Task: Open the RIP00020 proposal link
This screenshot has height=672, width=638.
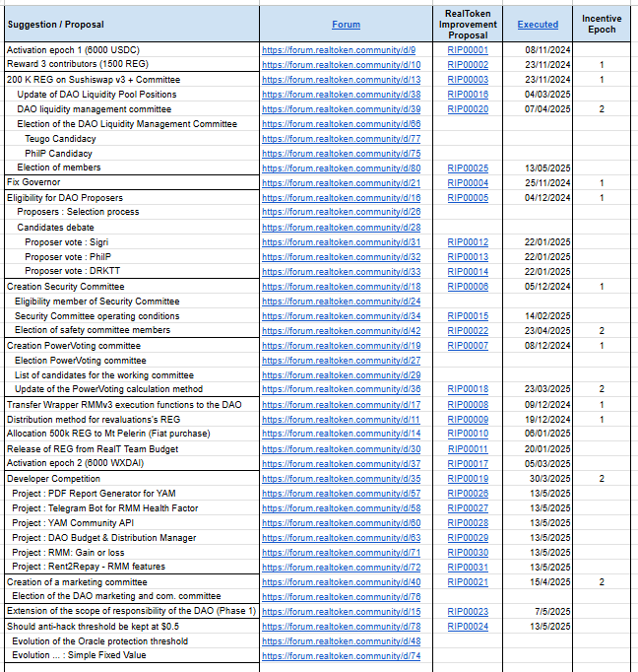Action: click(x=468, y=109)
